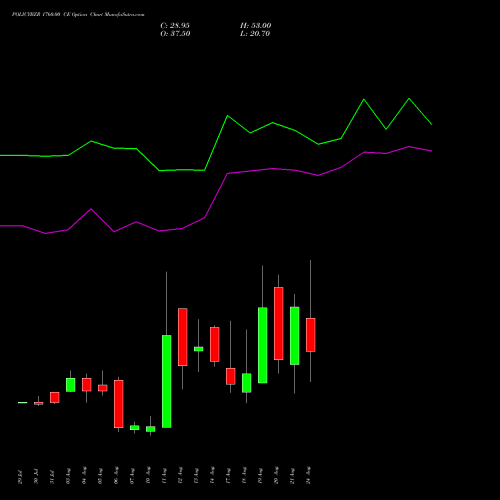Select the red candle on 20 Aug
This screenshot has height=500, width=500.
coord(279,323)
